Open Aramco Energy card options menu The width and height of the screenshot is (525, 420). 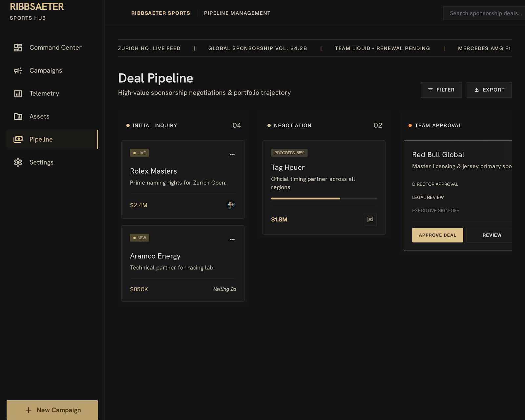point(232,240)
